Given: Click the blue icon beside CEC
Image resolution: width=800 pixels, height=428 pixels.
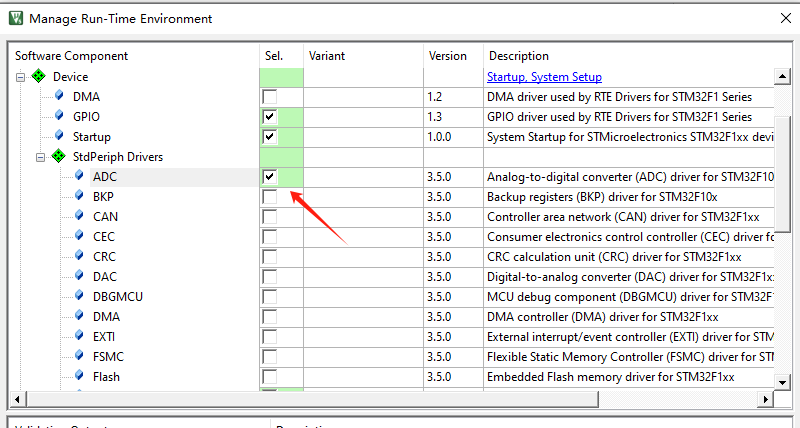Looking at the screenshot, I should [79, 235].
